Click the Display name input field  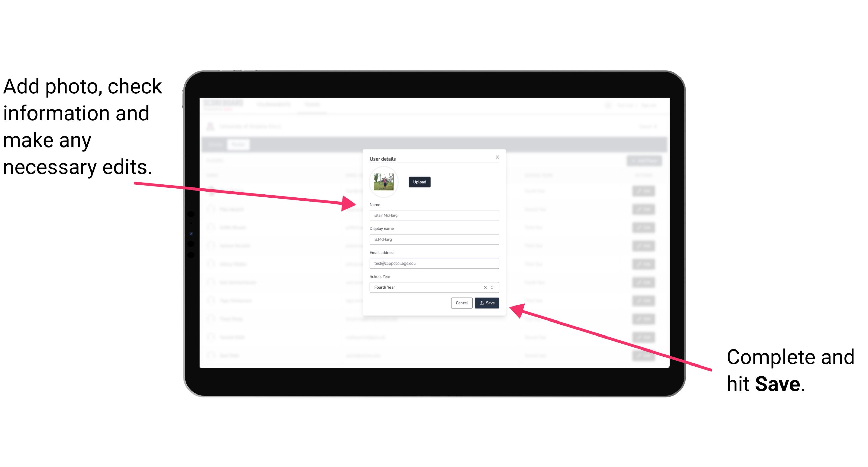click(434, 239)
